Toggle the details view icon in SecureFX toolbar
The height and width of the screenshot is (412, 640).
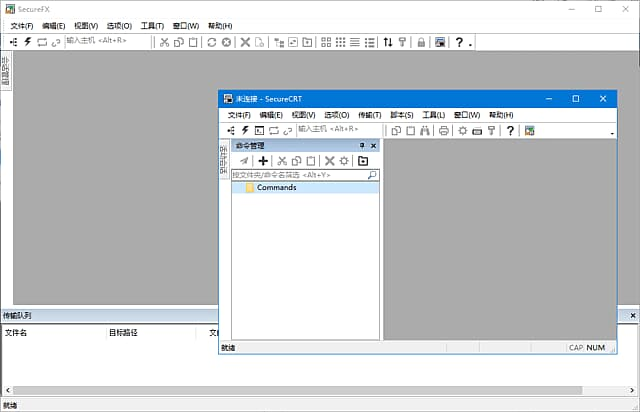369,42
